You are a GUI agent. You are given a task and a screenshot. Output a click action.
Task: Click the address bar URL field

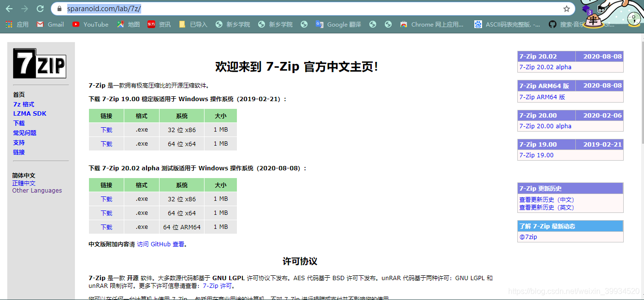coord(314,9)
